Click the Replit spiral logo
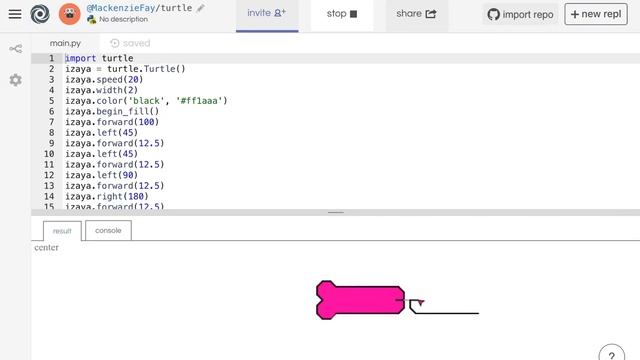The height and width of the screenshot is (360, 640). click(40, 14)
